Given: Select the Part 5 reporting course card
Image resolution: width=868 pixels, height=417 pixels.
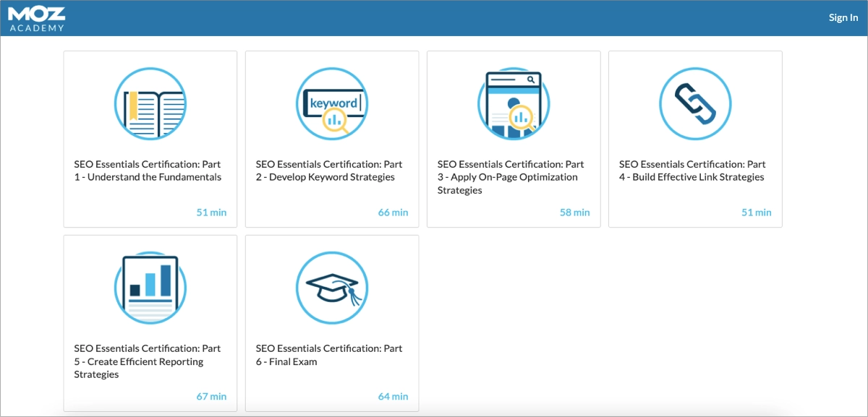Looking at the screenshot, I should tap(150, 323).
